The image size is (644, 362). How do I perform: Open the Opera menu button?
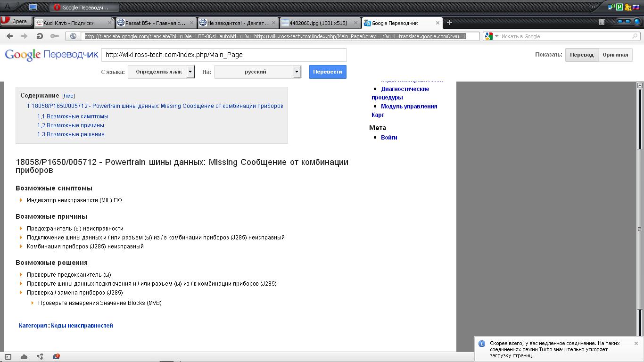pyautogui.click(x=17, y=21)
